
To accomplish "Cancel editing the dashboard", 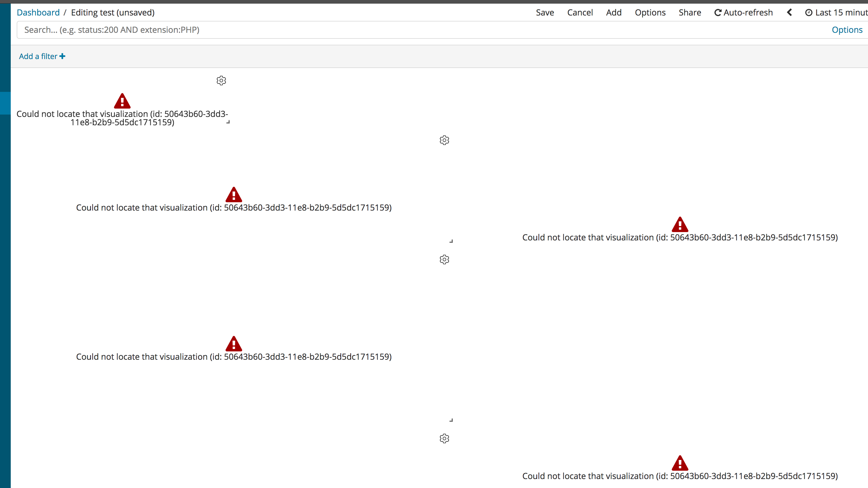I will (580, 12).
